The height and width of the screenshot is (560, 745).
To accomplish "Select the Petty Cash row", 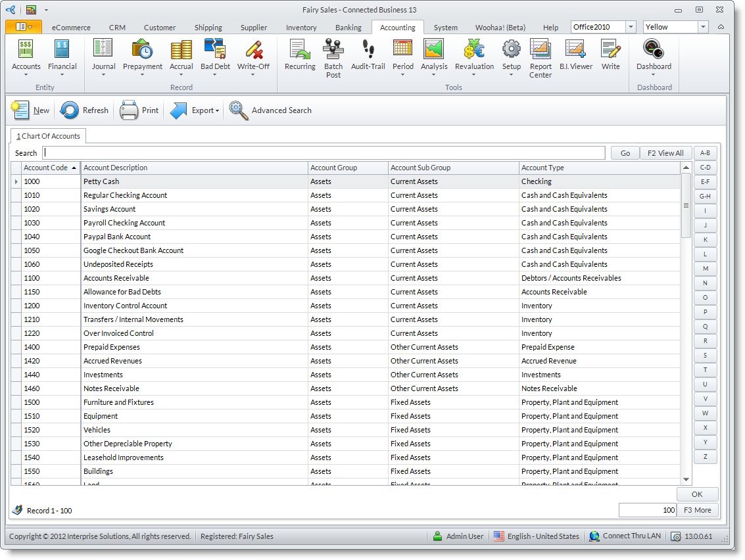I will (x=346, y=181).
